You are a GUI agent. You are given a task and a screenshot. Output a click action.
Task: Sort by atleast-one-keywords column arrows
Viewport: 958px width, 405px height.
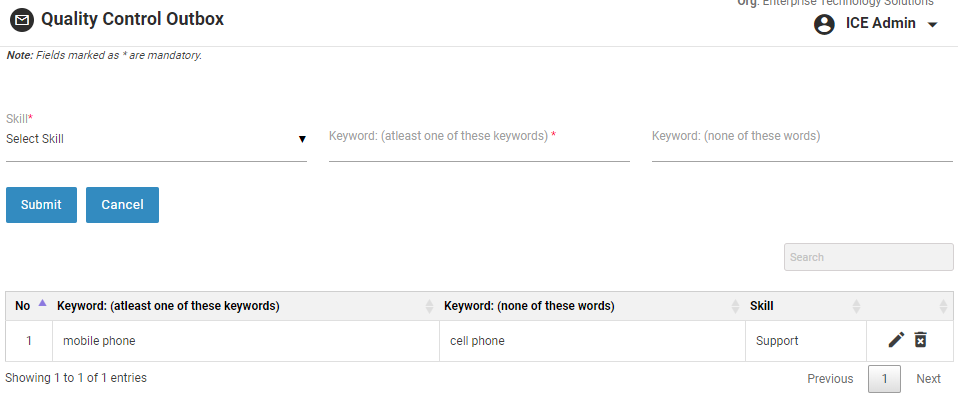[x=429, y=306]
